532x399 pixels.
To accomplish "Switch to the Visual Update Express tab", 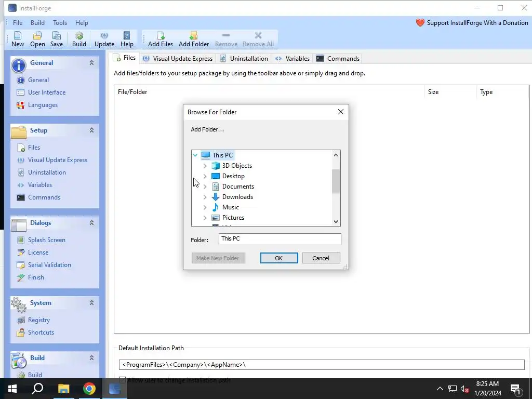I will [178, 59].
